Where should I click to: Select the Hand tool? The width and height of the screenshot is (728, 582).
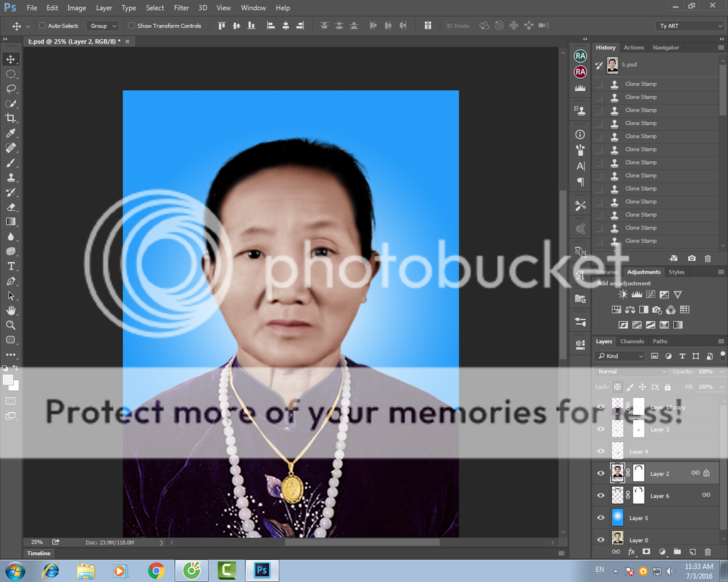(x=11, y=311)
